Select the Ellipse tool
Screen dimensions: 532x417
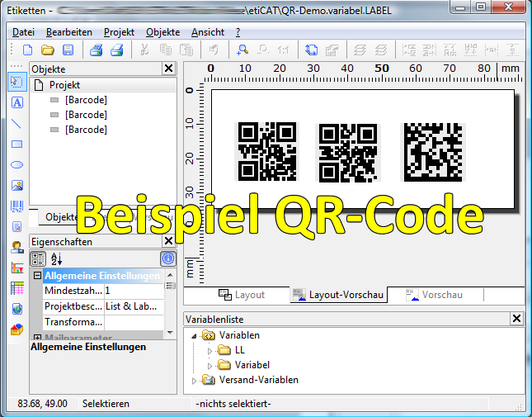[17, 165]
